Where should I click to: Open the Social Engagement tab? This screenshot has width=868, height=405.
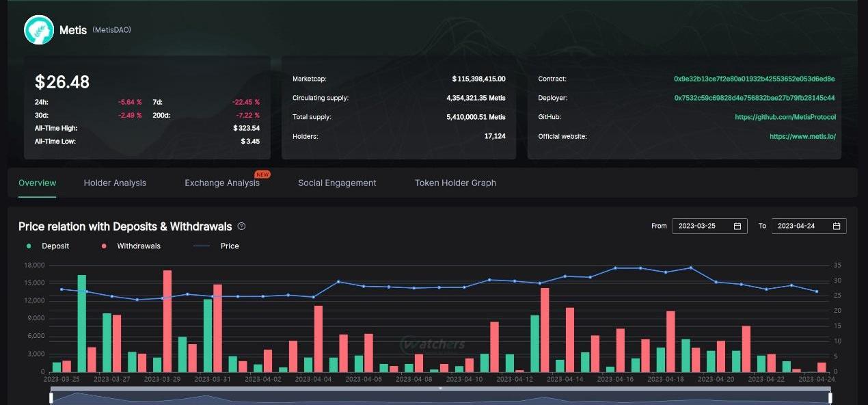click(337, 183)
